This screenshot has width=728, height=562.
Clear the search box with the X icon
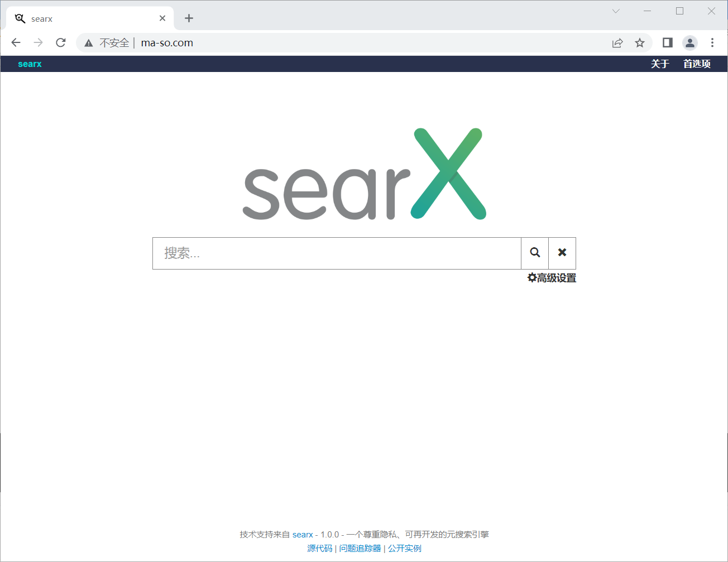pyautogui.click(x=562, y=253)
